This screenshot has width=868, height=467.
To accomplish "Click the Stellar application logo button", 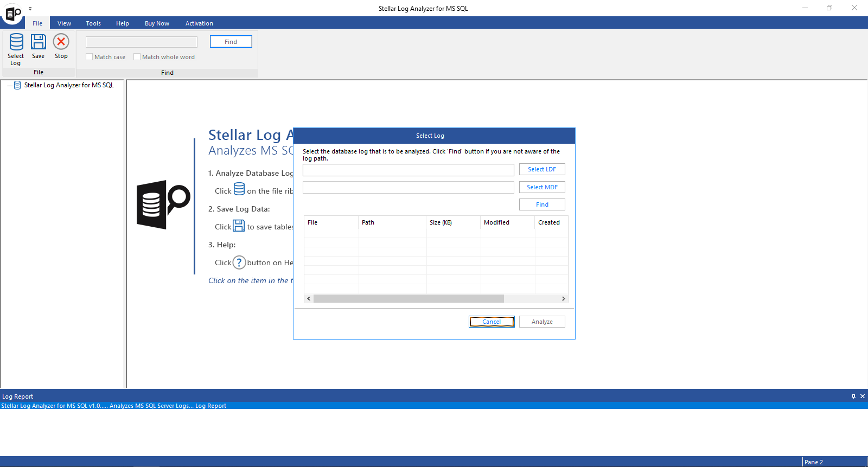I will (x=12, y=13).
